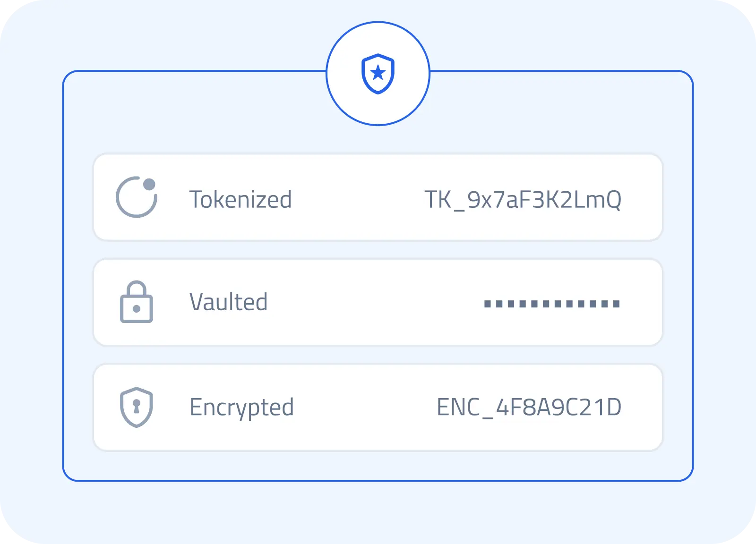Select the Encrypted label
The width and height of the screenshot is (756, 544).
(x=241, y=407)
